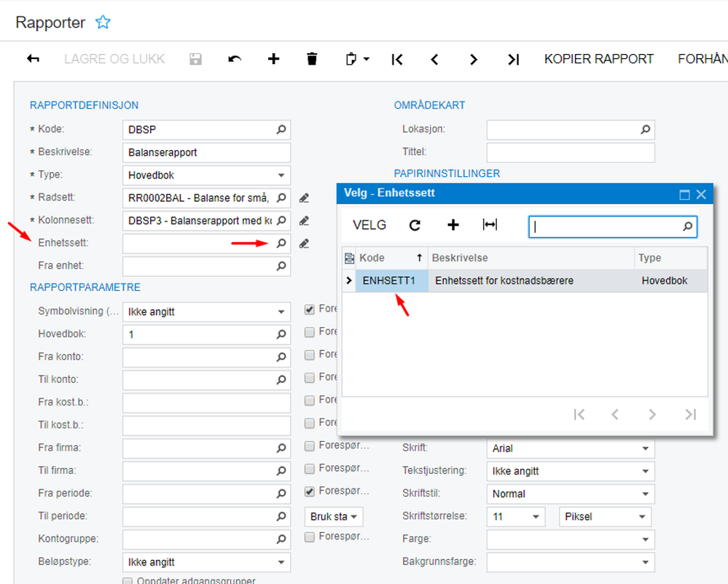Click the VELG button in the dialog
Viewport: 728px width, 584px height.
pyautogui.click(x=369, y=225)
